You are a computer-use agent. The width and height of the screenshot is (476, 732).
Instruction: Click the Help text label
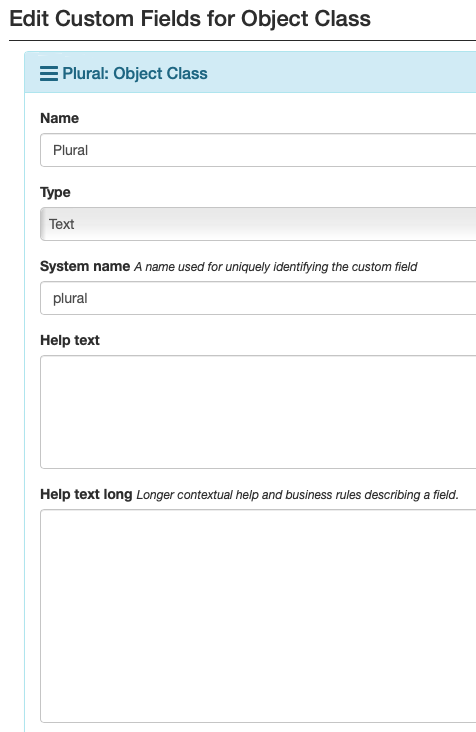coord(70,340)
